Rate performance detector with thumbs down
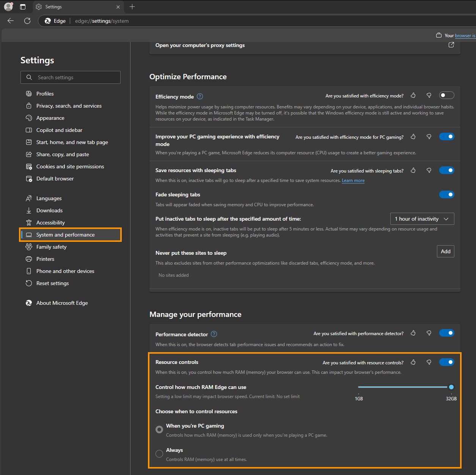The width and height of the screenshot is (476, 475). click(429, 333)
